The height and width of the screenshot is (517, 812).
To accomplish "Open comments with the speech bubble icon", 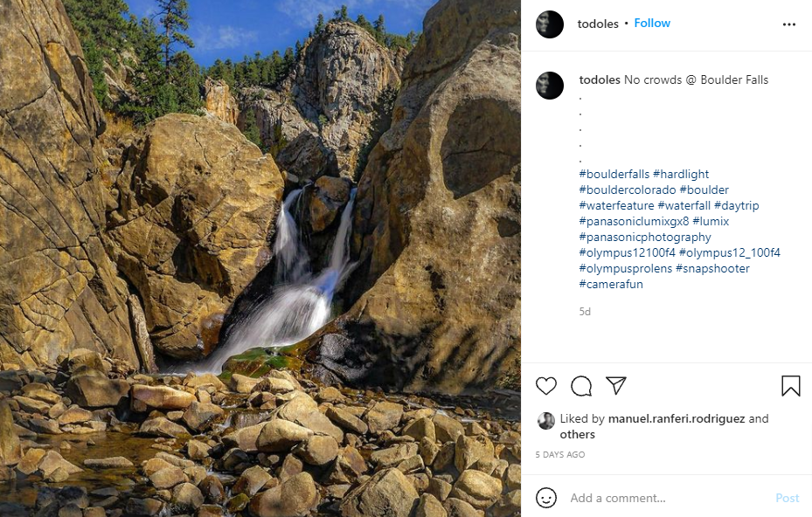I will point(581,386).
